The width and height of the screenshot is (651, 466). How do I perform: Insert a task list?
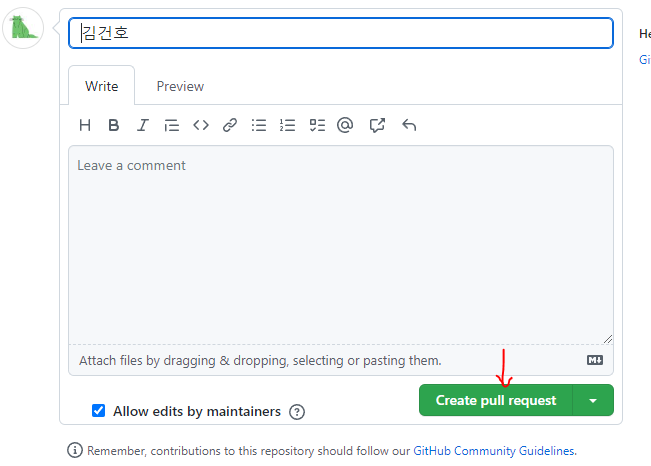(317, 125)
